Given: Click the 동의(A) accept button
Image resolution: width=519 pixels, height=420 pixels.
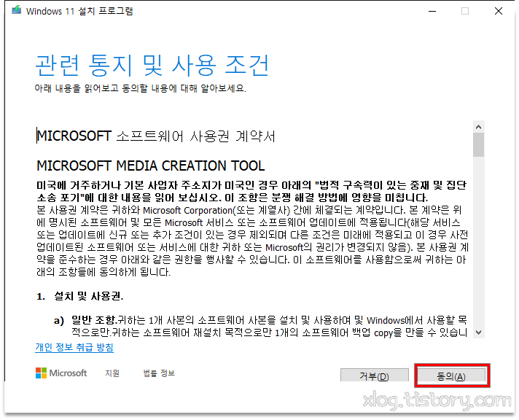Looking at the screenshot, I should coord(451,376).
